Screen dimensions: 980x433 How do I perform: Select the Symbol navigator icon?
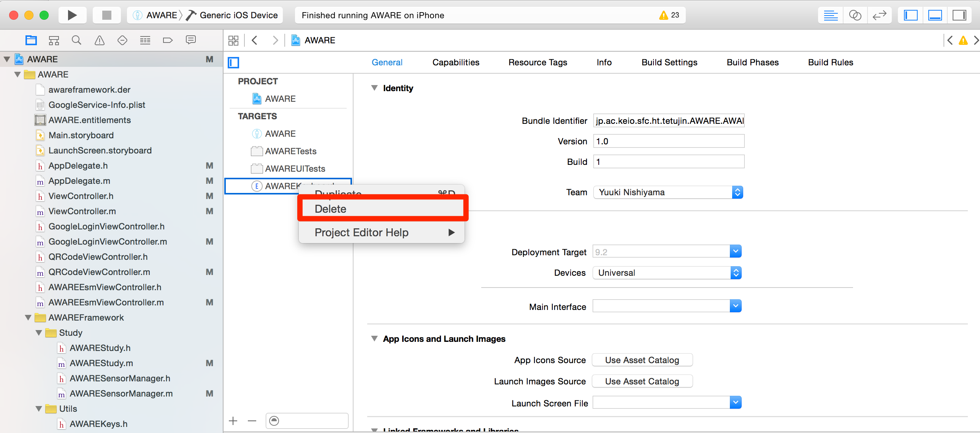pyautogui.click(x=54, y=40)
